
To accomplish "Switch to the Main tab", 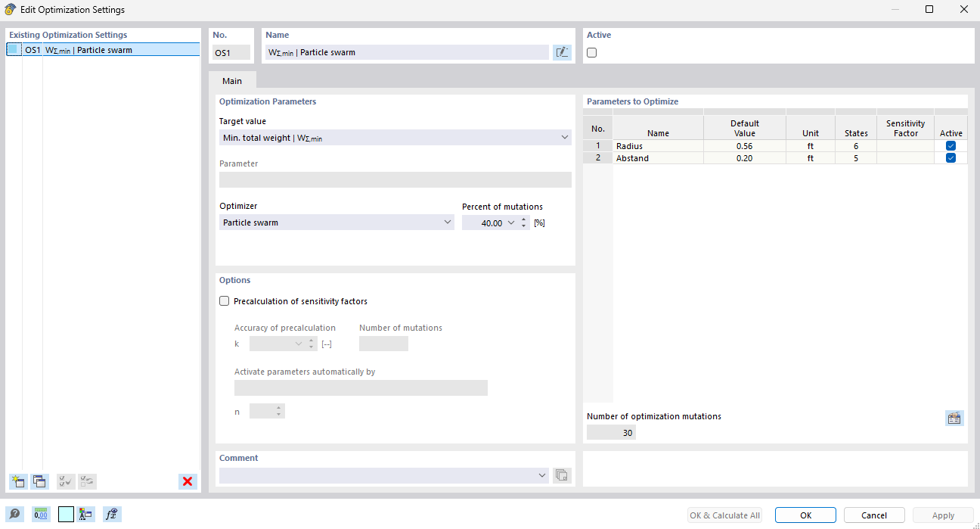I will (x=232, y=79).
